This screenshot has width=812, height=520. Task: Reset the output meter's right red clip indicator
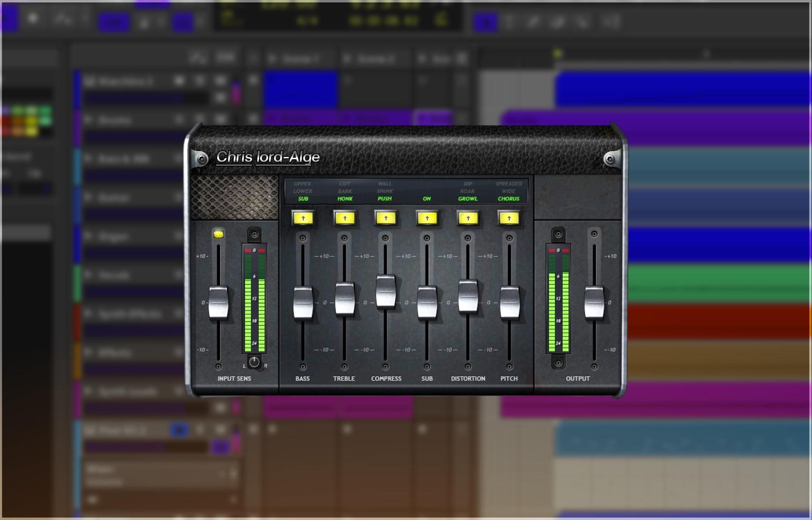(566, 251)
